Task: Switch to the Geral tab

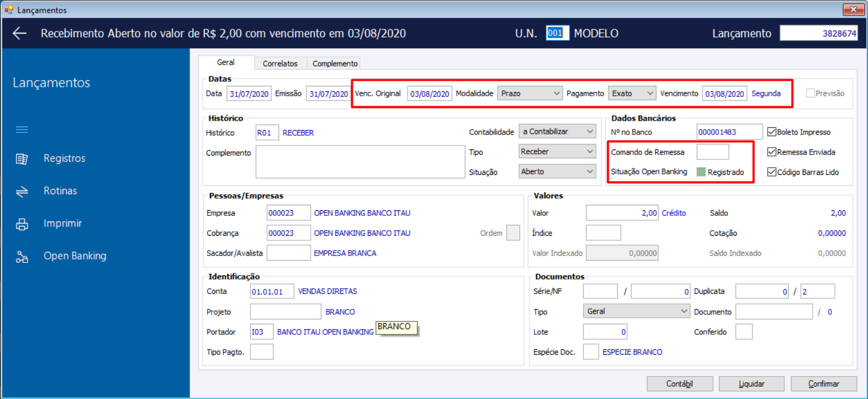Action: pos(226,63)
